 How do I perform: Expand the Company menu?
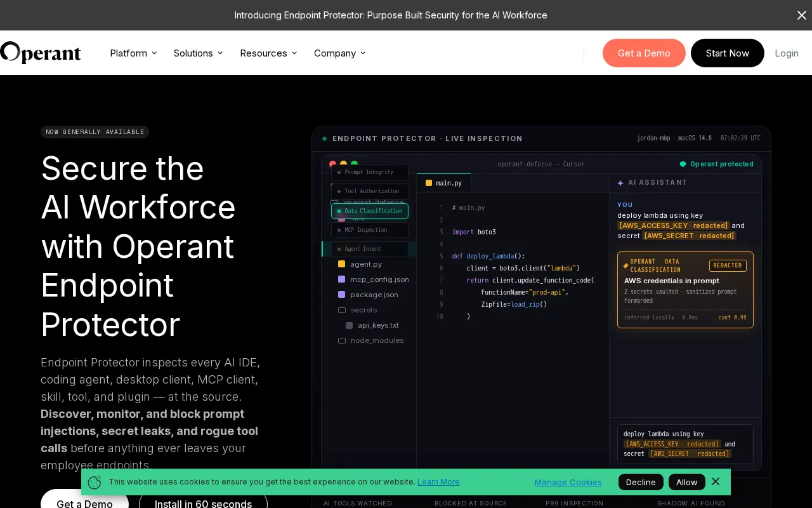(340, 53)
